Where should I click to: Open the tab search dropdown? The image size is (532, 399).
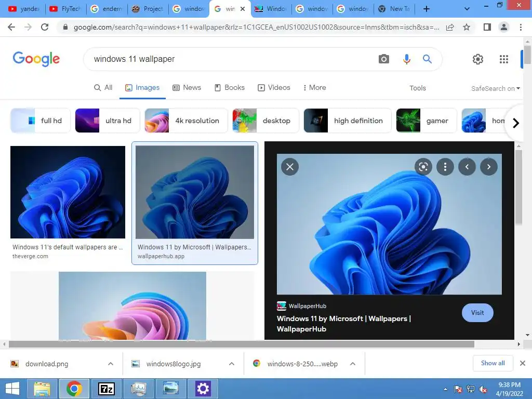pos(467,9)
